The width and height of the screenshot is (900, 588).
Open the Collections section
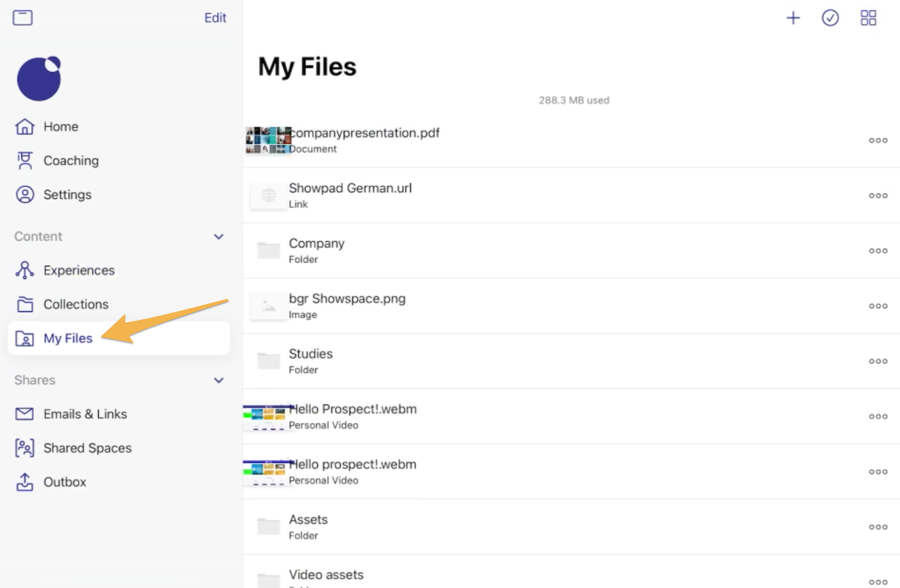(75, 305)
